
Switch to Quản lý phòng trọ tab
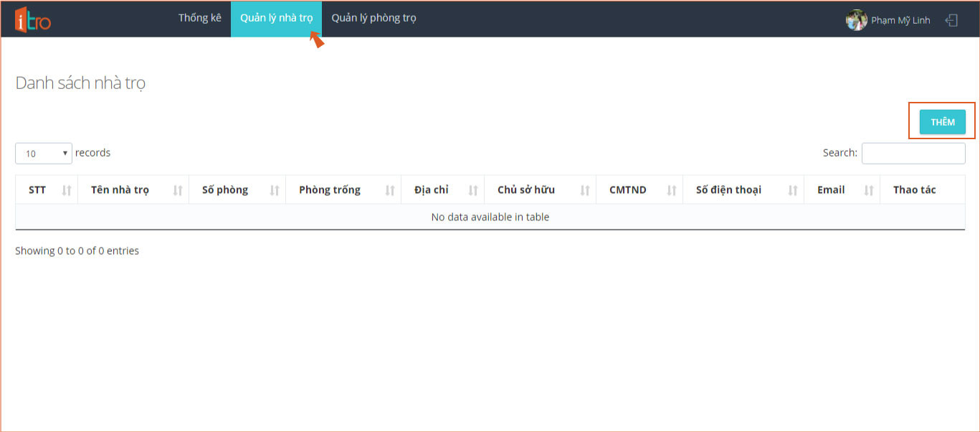point(374,18)
